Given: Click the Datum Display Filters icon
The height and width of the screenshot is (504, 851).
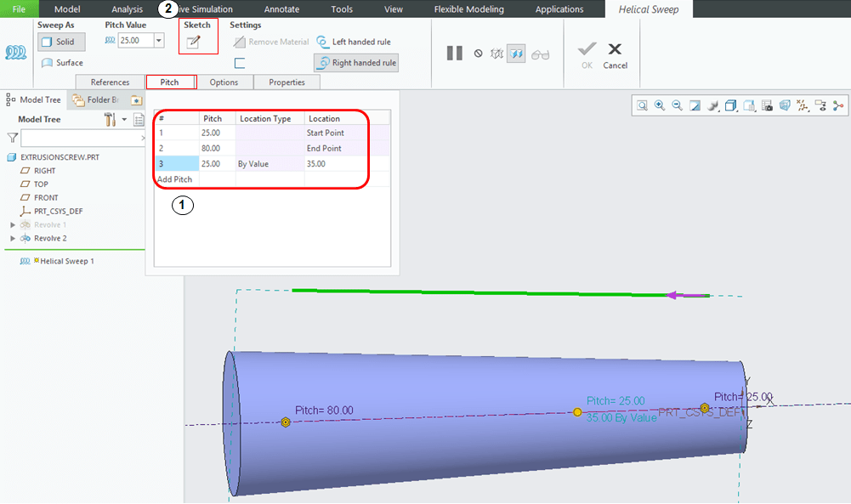Looking at the screenshot, I should tap(803, 105).
